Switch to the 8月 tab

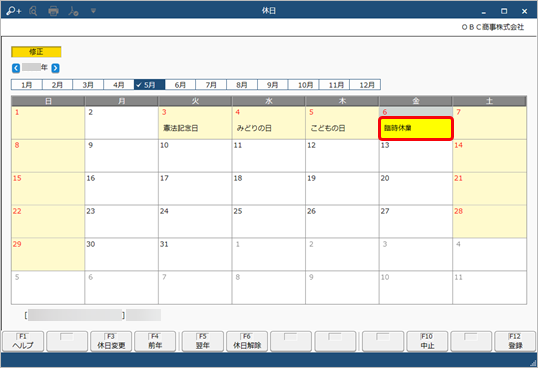242,85
